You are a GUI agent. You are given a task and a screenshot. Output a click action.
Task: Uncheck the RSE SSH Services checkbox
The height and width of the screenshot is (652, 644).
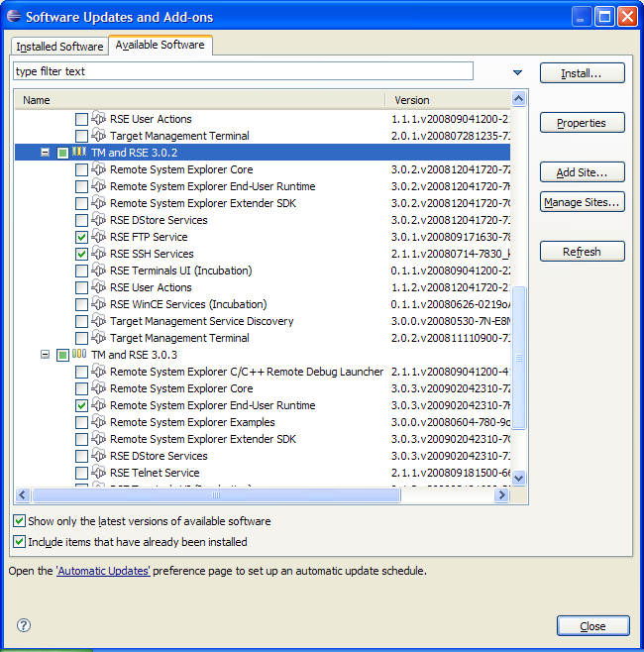(x=81, y=254)
